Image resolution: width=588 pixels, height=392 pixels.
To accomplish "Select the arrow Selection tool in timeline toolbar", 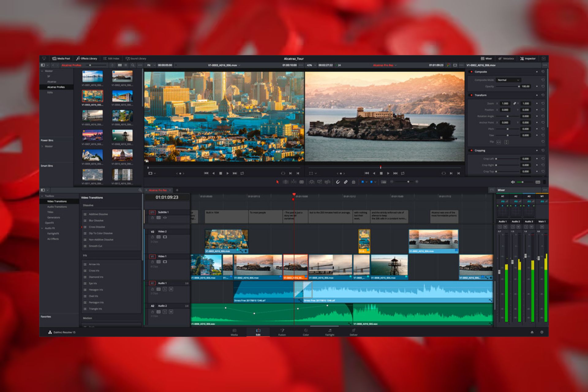I will (277, 182).
